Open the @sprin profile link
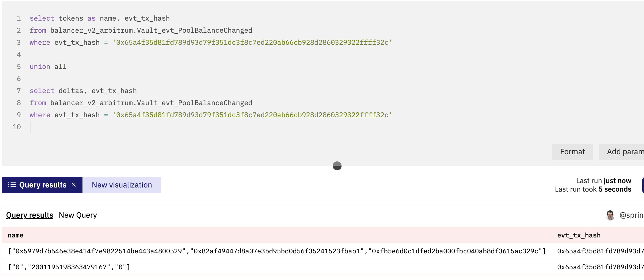The image size is (644, 280). tap(631, 215)
